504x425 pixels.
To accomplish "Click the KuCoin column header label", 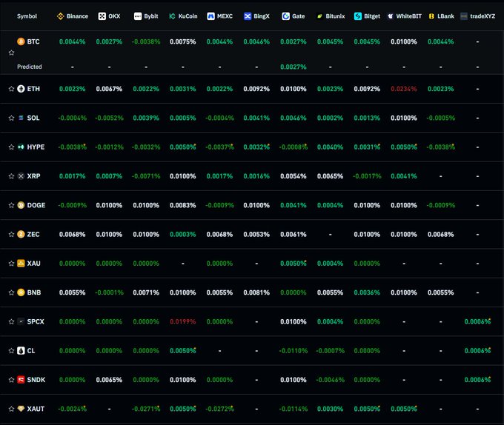I will pos(188,16).
